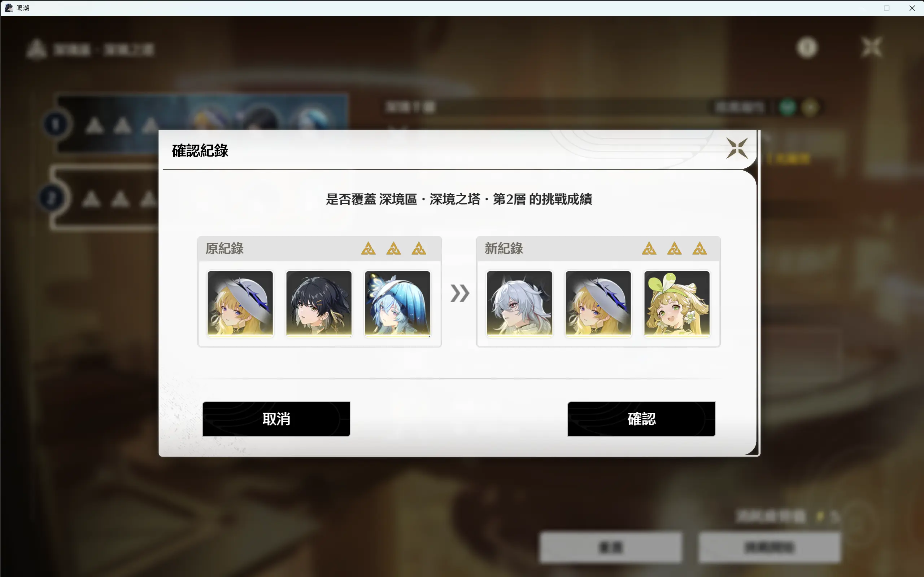Click first crest star icon in 新紀錄
The width and height of the screenshot is (924, 577).
coord(649,248)
